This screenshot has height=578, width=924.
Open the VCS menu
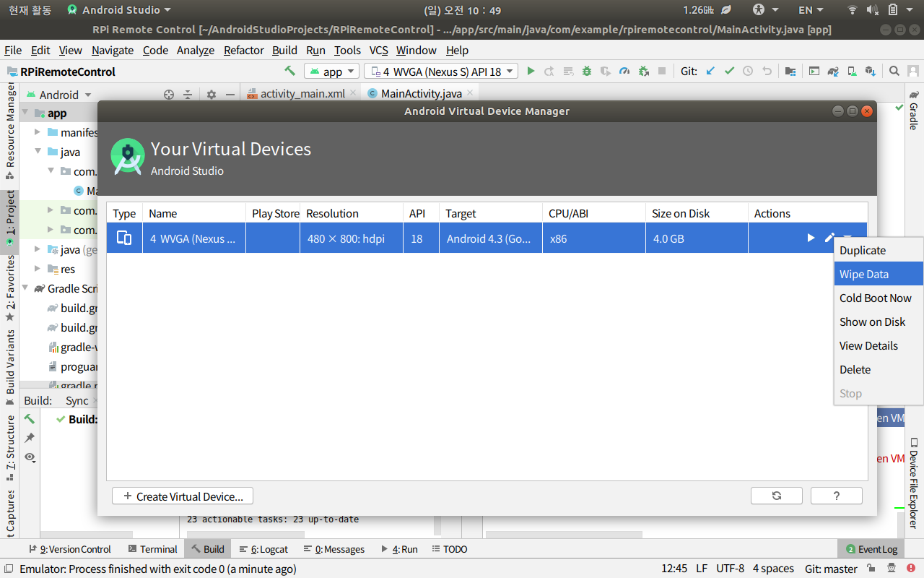tap(379, 50)
